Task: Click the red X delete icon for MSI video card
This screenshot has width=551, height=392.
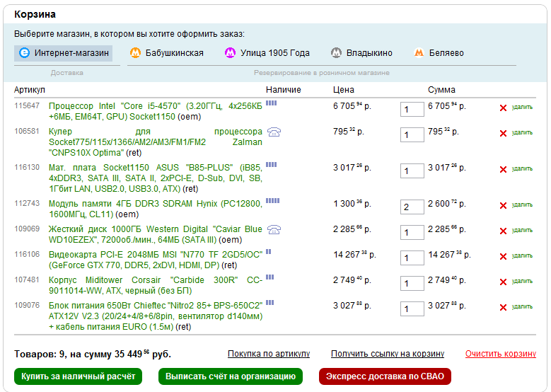Action: point(503,256)
